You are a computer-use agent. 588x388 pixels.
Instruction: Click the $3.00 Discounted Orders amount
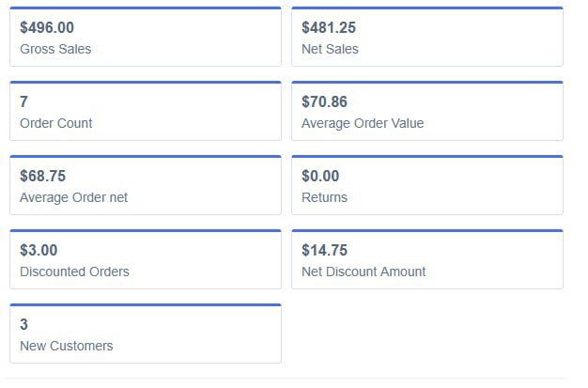39,251
